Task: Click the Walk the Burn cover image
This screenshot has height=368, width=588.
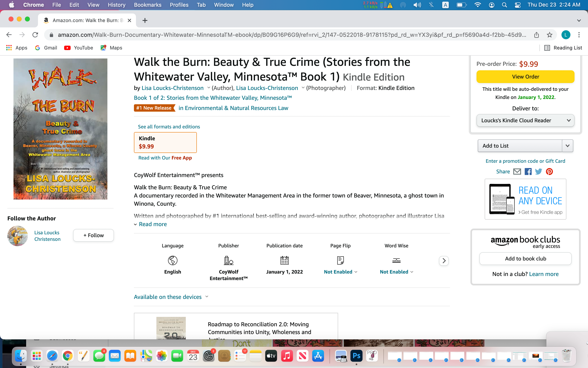Action: 60,129
